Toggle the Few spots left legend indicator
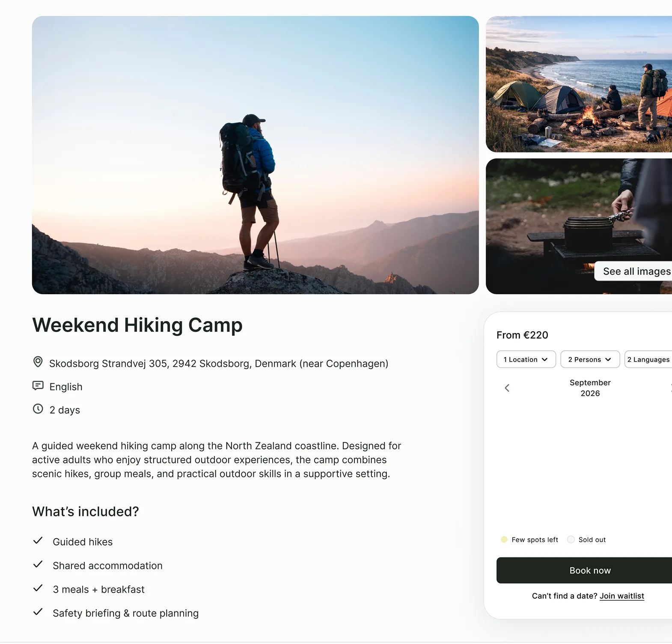 (503, 540)
